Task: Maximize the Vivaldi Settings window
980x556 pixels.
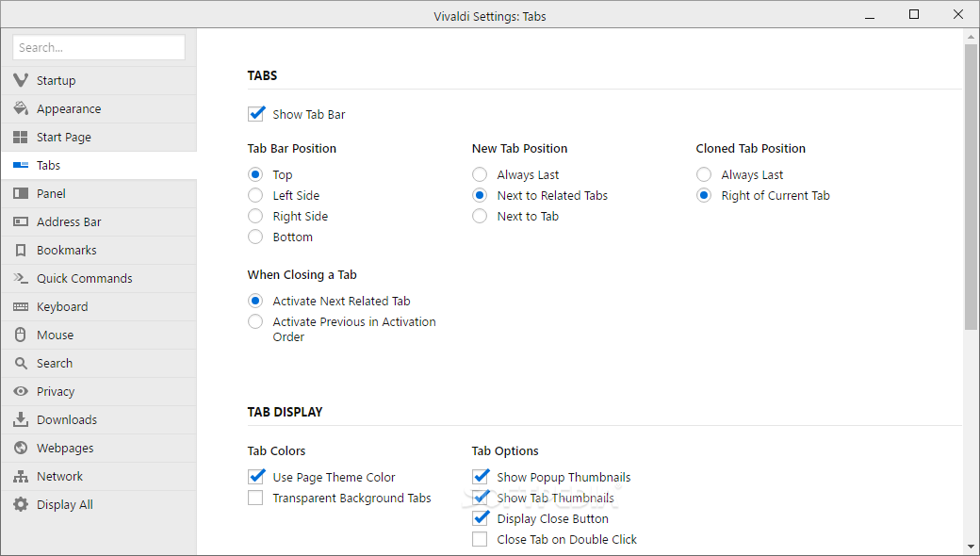Action: [x=914, y=15]
